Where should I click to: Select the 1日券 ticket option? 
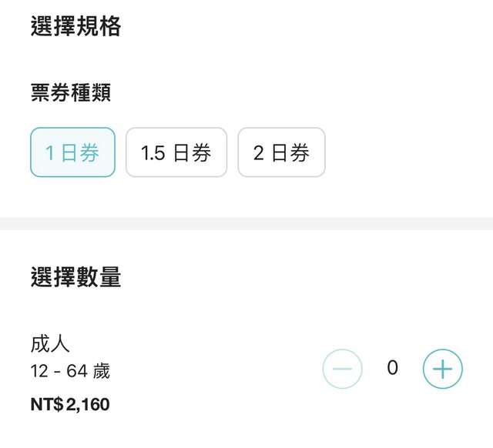pyautogui.click(x=72, y=152)
